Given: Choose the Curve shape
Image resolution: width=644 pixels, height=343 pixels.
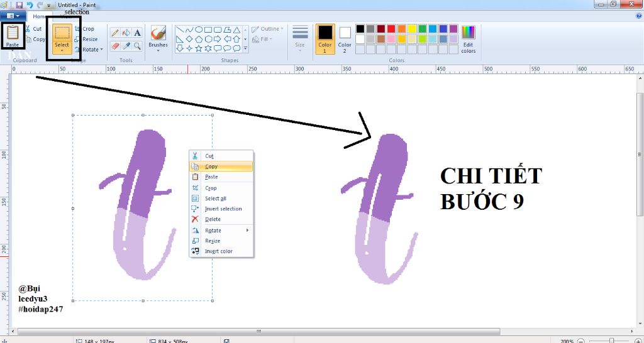Looking at the screenshot, I should (x=189, y=30).
